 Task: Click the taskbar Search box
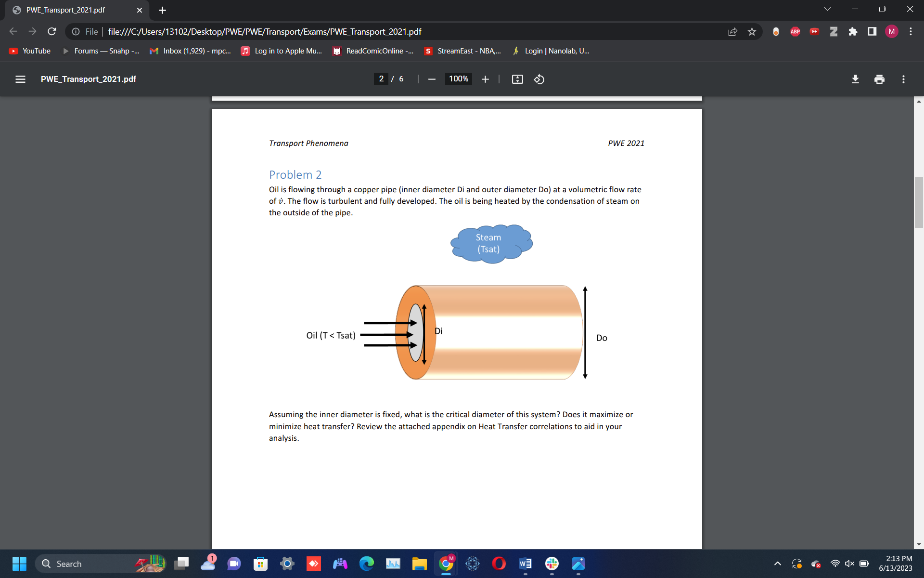tap(101, 564)
